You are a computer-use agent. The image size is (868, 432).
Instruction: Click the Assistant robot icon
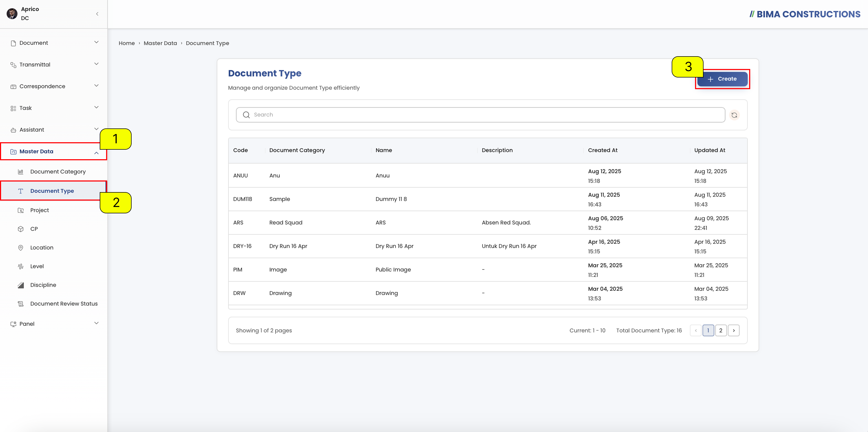[13, 130]
